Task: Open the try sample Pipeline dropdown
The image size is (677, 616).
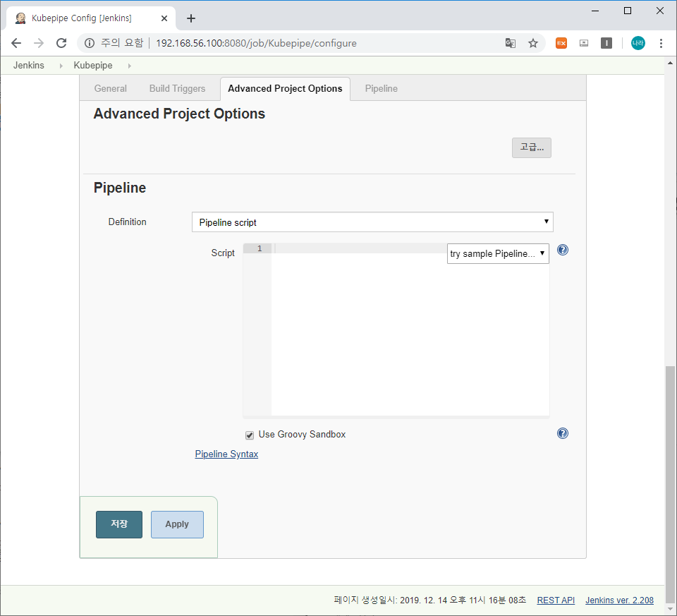Action: [x=498, y=253]
